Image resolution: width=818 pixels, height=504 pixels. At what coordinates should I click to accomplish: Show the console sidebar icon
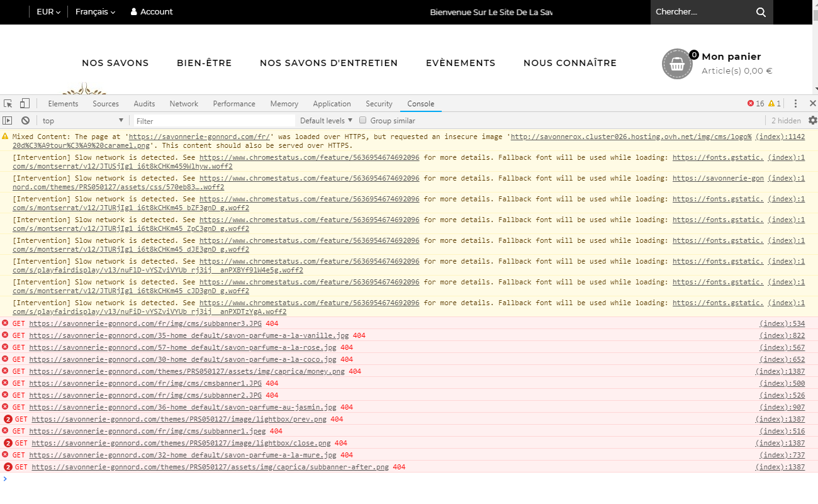point(8,121)
